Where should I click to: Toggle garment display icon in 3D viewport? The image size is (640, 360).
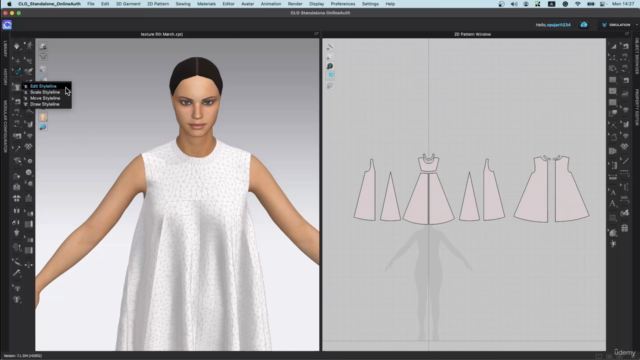[43, 47]
